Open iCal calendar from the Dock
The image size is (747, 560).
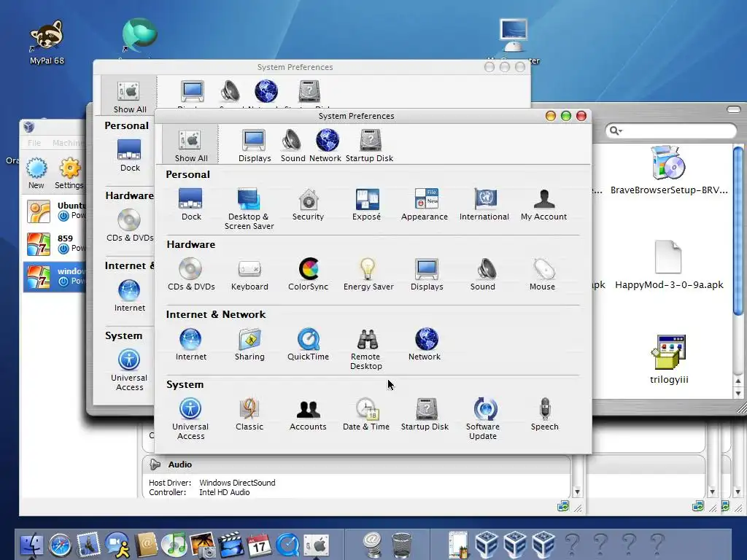coord(259,545)
